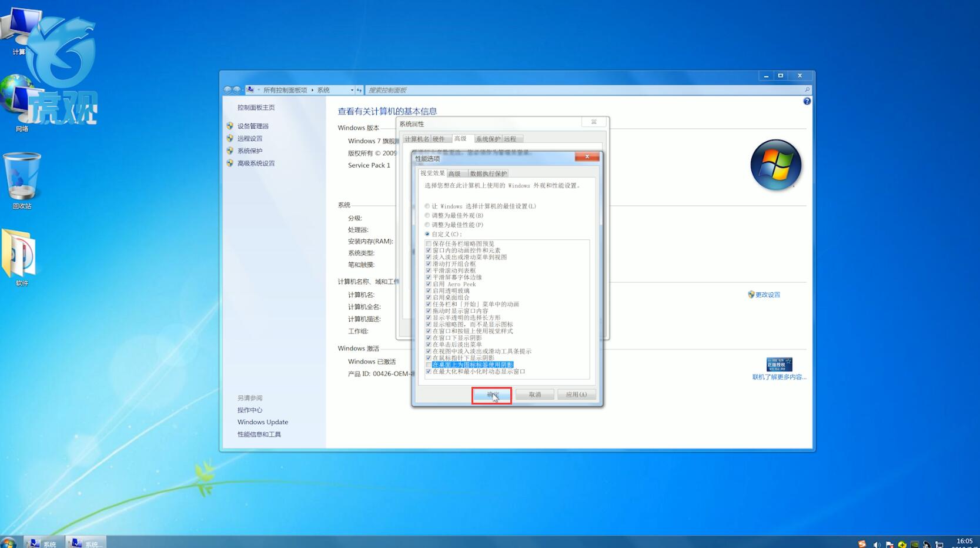Toggle 启用桌面组合 checkbox
Viewport: 980px width, 548px height.
pyautogui.click(x=429, y=298)
